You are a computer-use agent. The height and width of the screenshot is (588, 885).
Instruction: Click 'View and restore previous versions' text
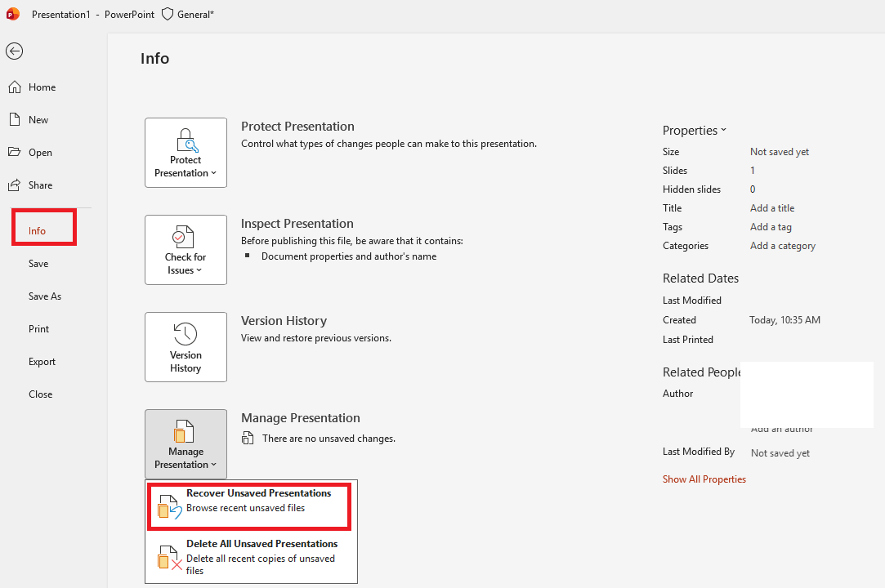tap(316, 338)
